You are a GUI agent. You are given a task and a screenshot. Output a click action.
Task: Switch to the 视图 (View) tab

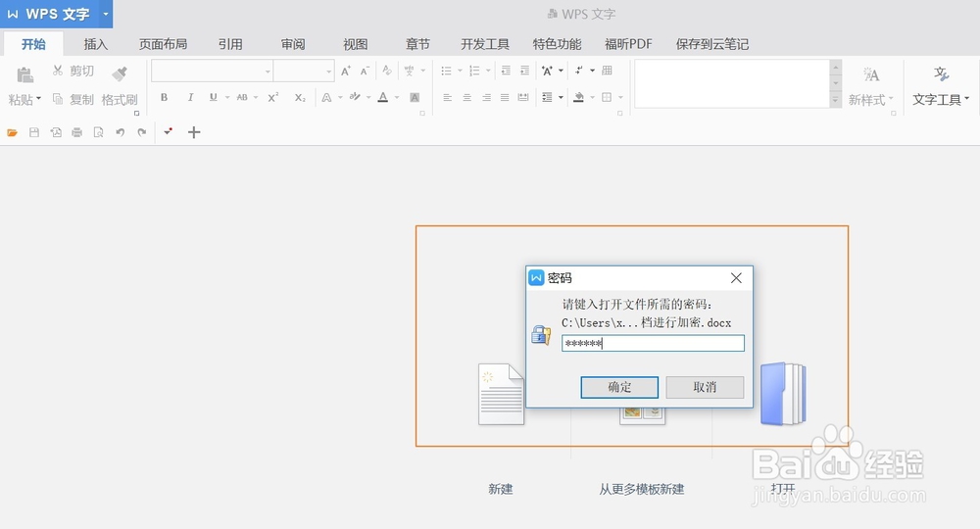click(x=355, y=44)
